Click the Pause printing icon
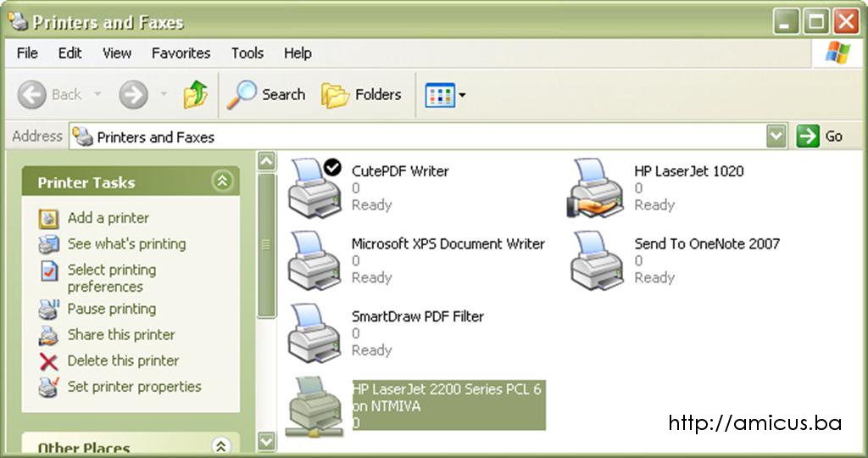Screen dimensions: 868x458 48,309
